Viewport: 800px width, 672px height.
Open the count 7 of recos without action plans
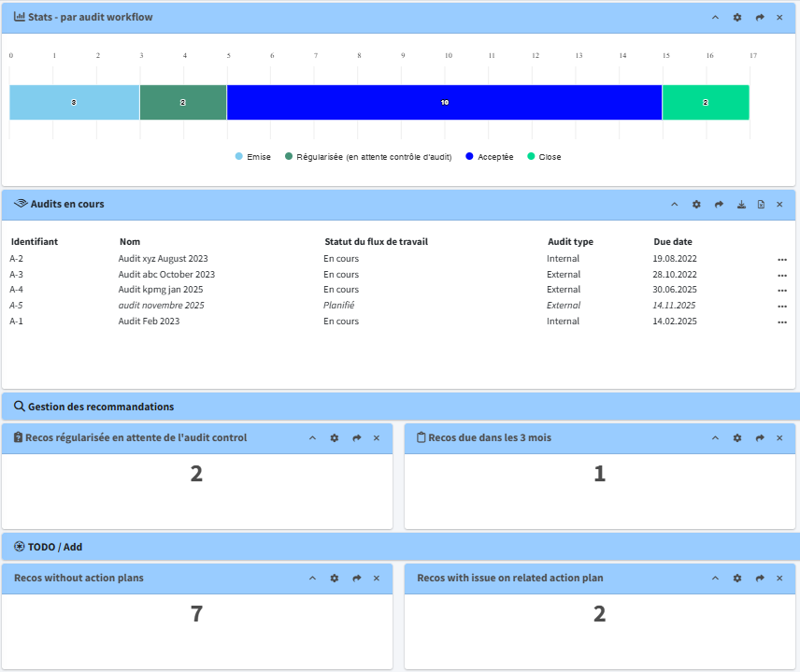coord(196,614)
